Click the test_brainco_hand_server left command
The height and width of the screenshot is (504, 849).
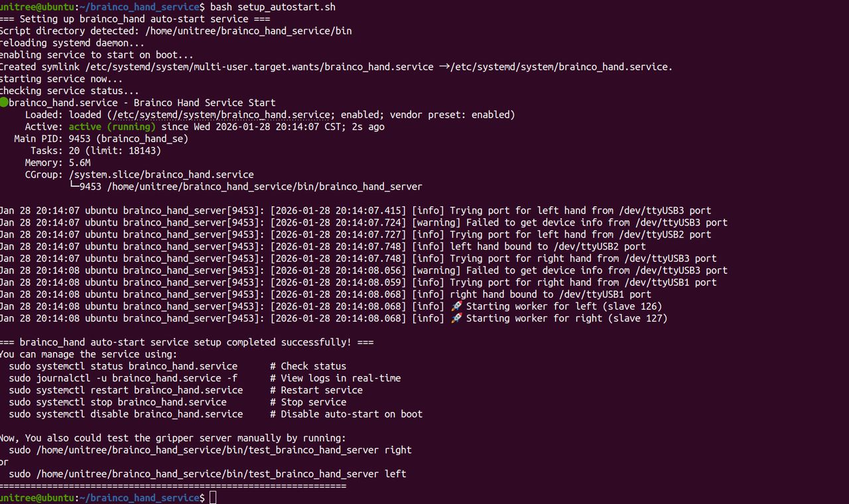(208, 473)
